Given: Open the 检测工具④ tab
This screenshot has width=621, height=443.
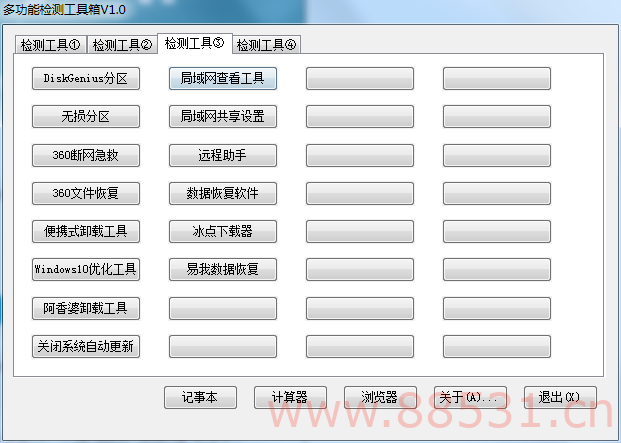Looking at the screenshot, I should click(267, 45).
